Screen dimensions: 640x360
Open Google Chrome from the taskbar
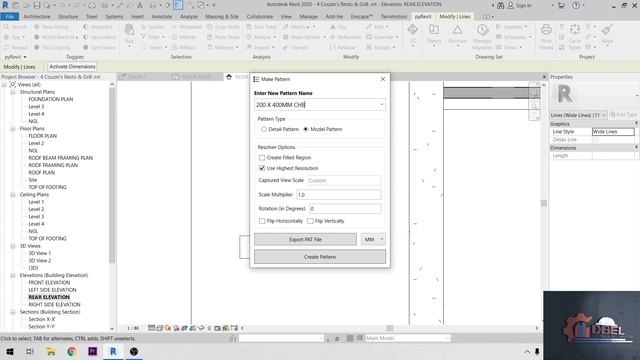point(72,351)
